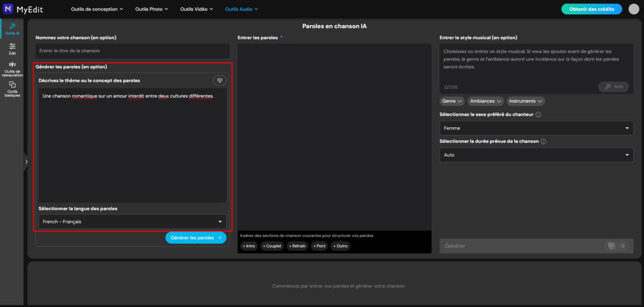Click the lightbulb inspiration icon
Screen dimensions: 644x307
[219, 80]
